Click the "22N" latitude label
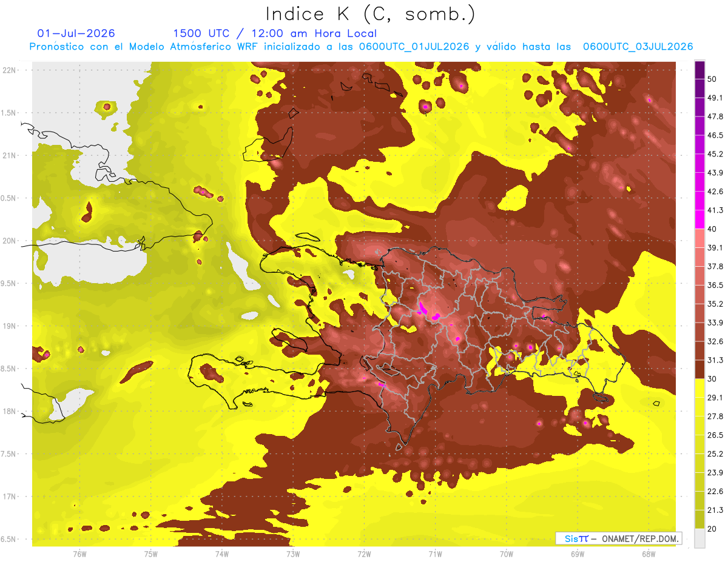 click(10, 70)
